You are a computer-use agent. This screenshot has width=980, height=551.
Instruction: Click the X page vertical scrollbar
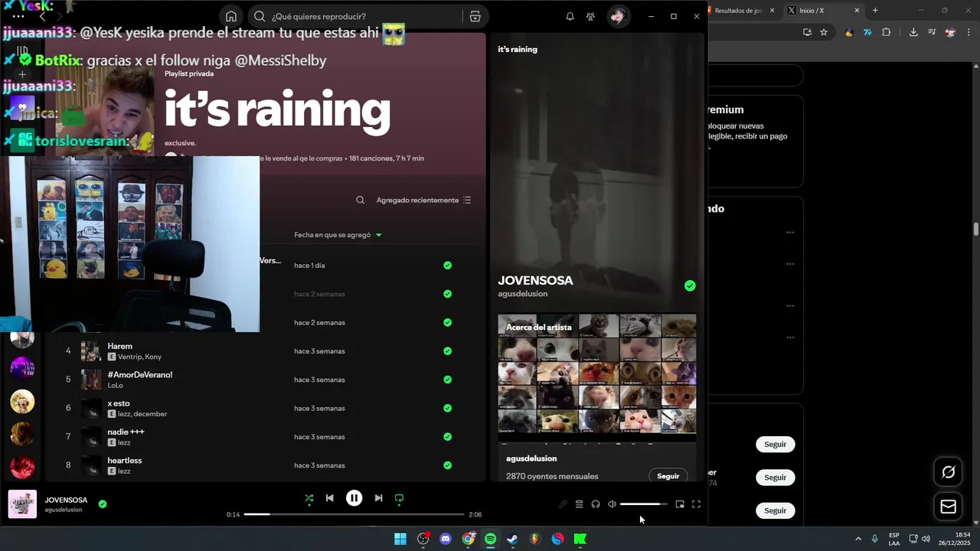[x=976, y=230]
